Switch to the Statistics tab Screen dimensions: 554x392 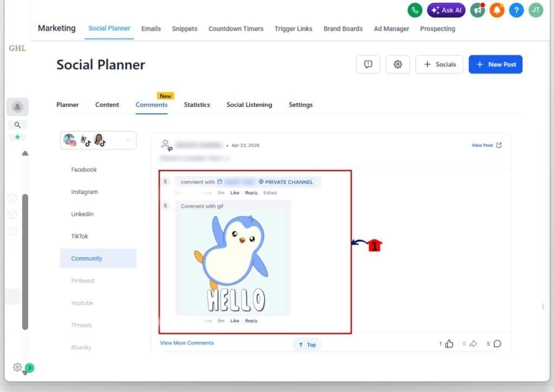pyautogui.click(x=197, y=105)
